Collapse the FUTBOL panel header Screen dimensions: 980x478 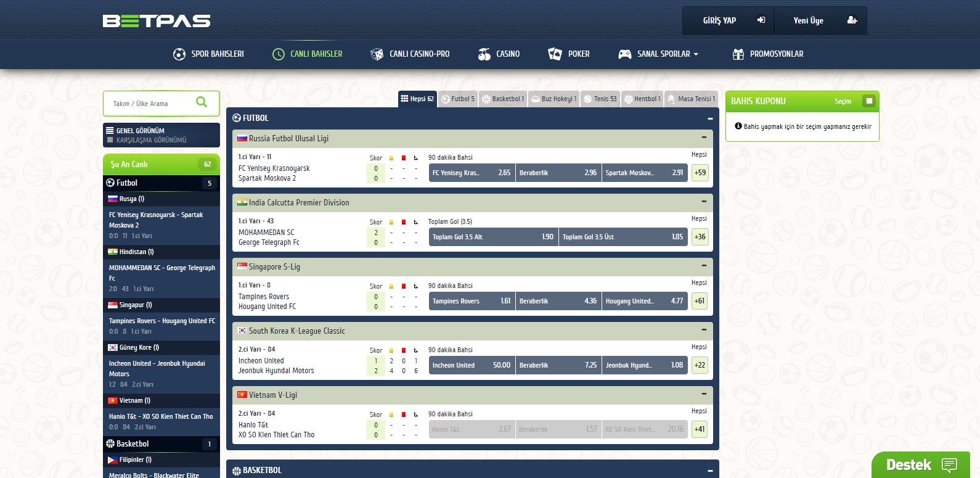click(x=710, y=118)
